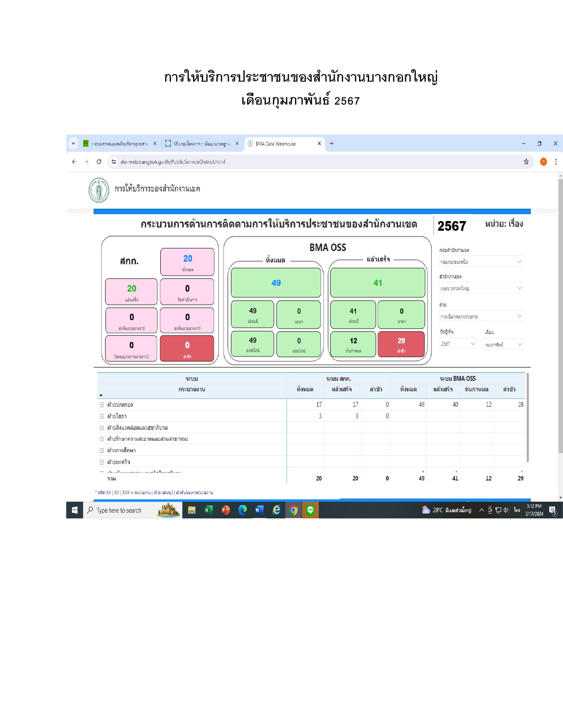Click the browser back arrow
Image resolution: width=563 pixels, height=728 pixels.
point(74,162)
